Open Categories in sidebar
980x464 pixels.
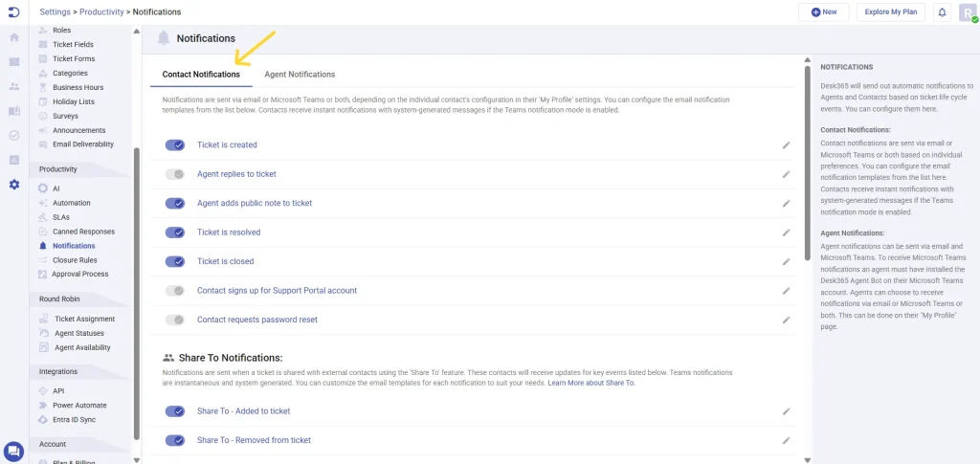pos(70,73)
